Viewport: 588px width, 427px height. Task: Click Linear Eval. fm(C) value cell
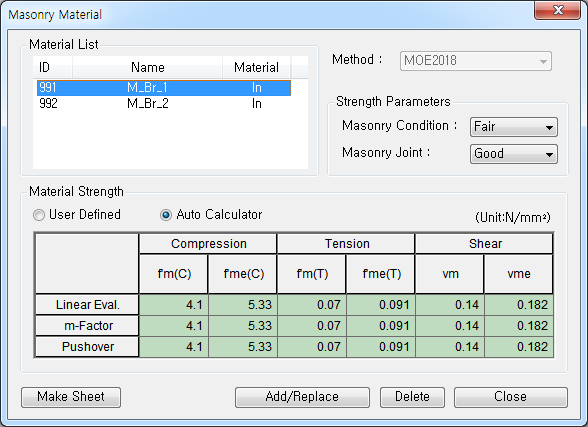coord(174,305)
